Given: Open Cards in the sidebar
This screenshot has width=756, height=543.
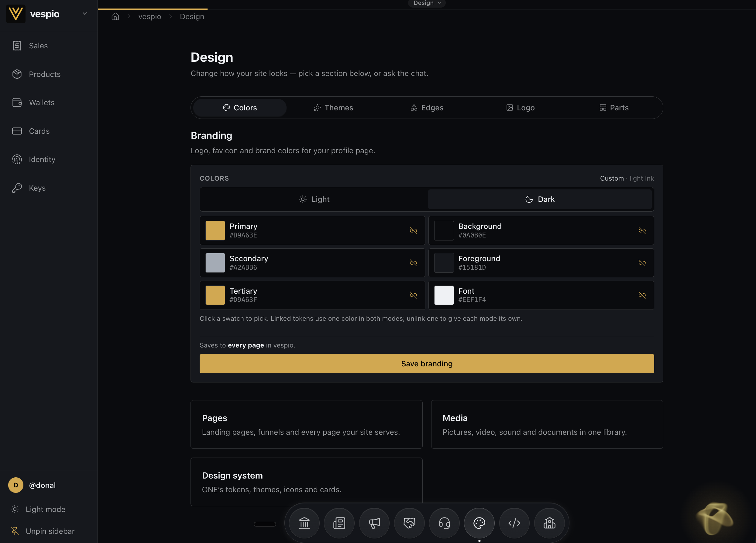Looking at the screenshot, I should (x=49, y=131).
